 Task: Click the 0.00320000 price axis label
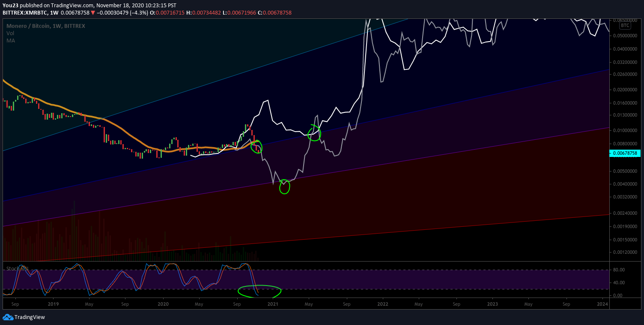tap(625, 197)
